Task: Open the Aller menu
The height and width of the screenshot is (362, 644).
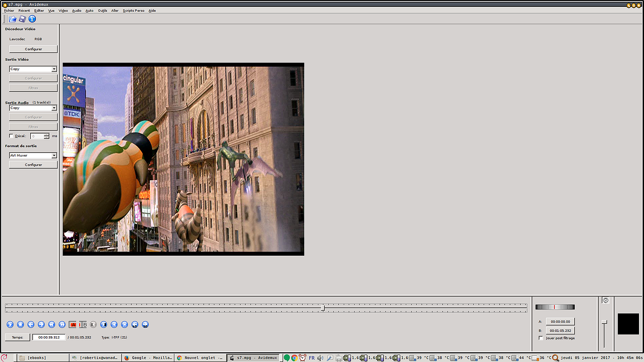Action: [x=115, y=10]
